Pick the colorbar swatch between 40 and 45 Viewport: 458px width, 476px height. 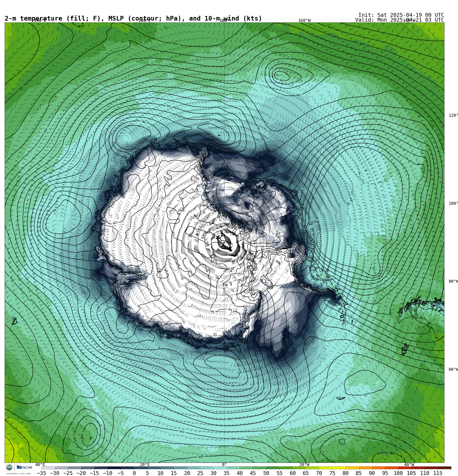coord(246,468)
